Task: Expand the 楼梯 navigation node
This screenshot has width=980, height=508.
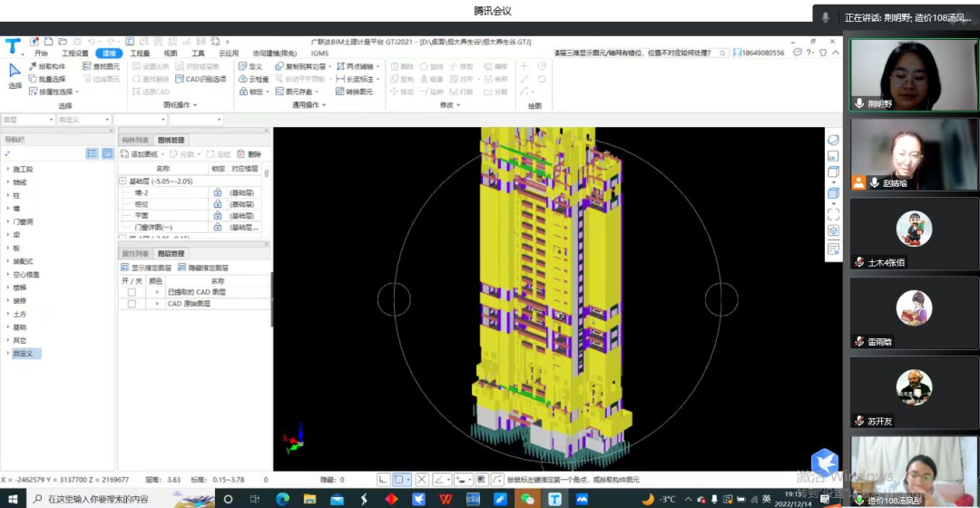Action: point(8,288)
